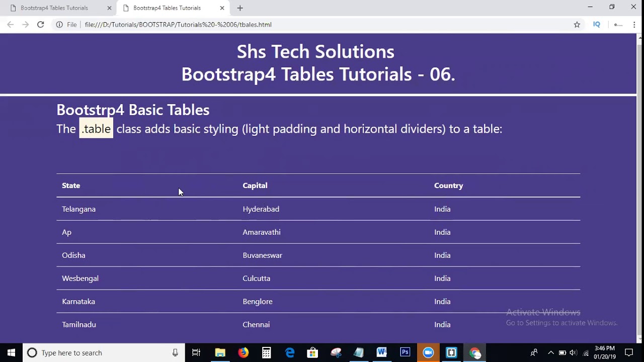This screenshot has height=362, width=644.
Task: Show hidden system tray icons
Action: point(551,352)
